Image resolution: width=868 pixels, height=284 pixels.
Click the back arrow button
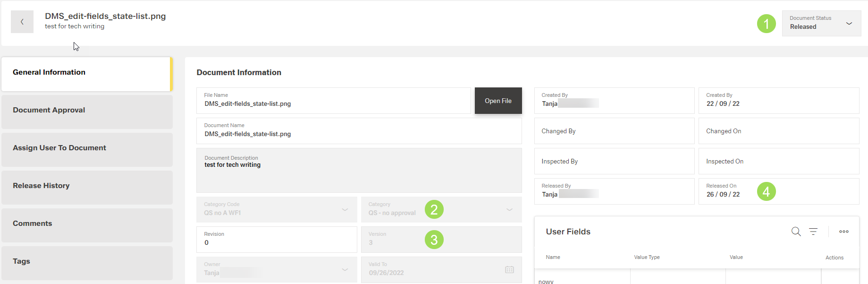click(x=22, y=22)
